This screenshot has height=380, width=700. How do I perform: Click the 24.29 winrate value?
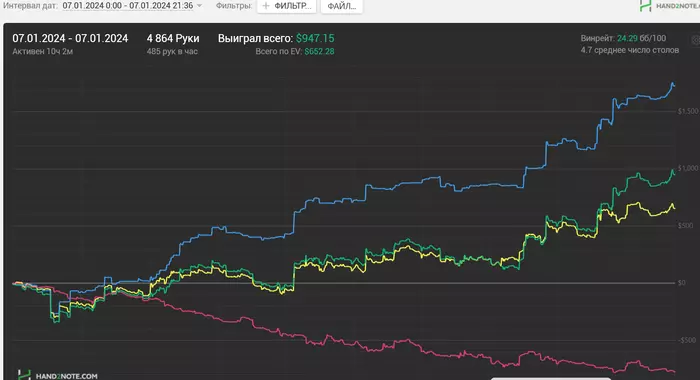(627, 38)
